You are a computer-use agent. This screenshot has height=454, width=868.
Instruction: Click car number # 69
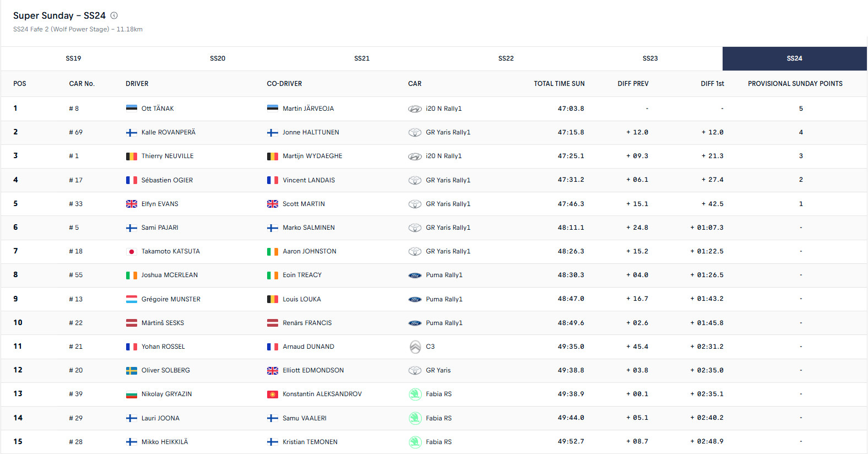pyautogui.click(x=76, y=132)
